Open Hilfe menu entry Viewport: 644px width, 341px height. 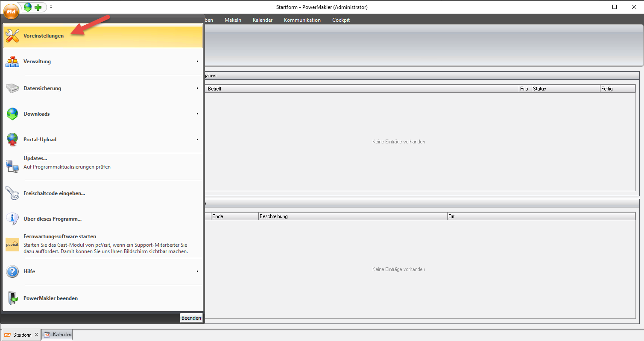click(x=102, y=271)
